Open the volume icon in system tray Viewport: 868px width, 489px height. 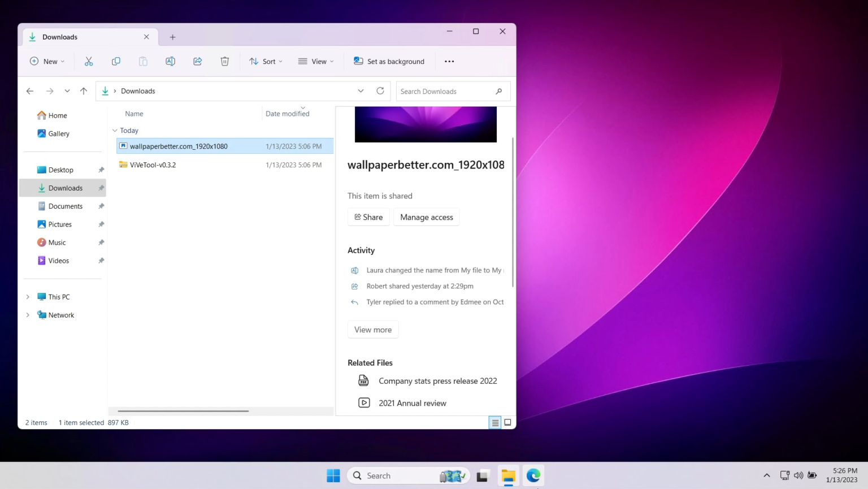point(798,475)
